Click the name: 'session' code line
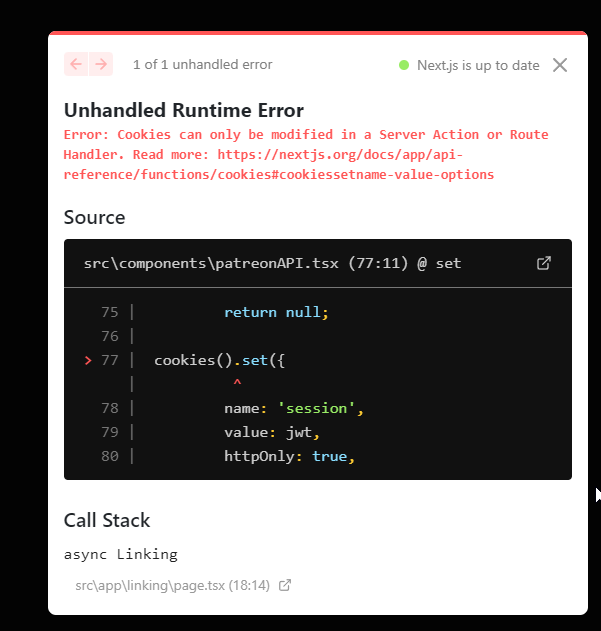The image size is (601, 631). click(x=293, y=408)
